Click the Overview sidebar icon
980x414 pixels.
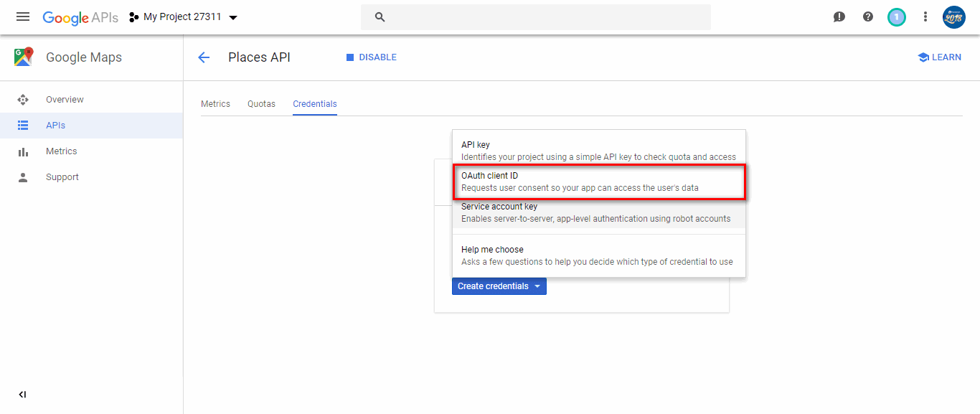click(23, 100)
